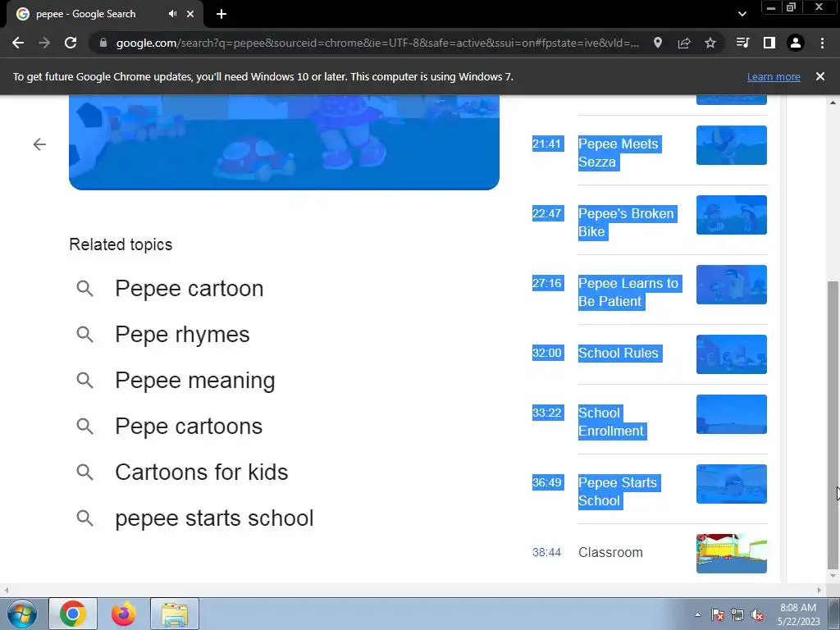Share this page via the share icon

pos(684,43)
